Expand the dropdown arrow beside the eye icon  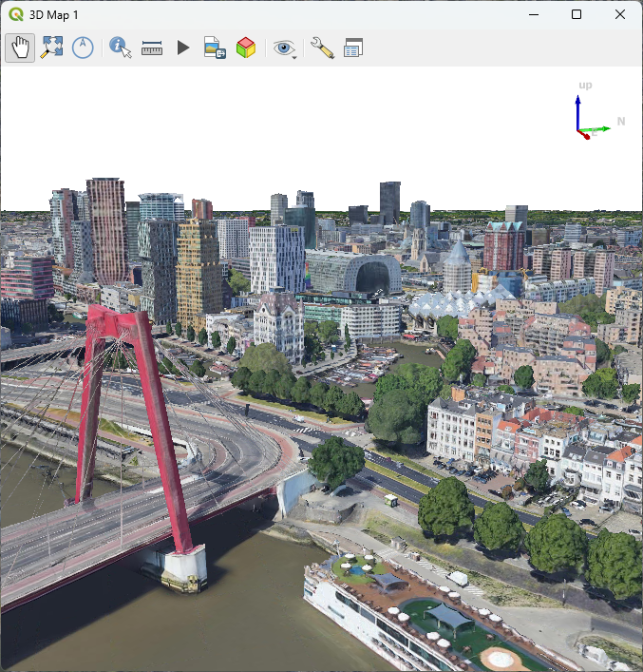(294, 57)
